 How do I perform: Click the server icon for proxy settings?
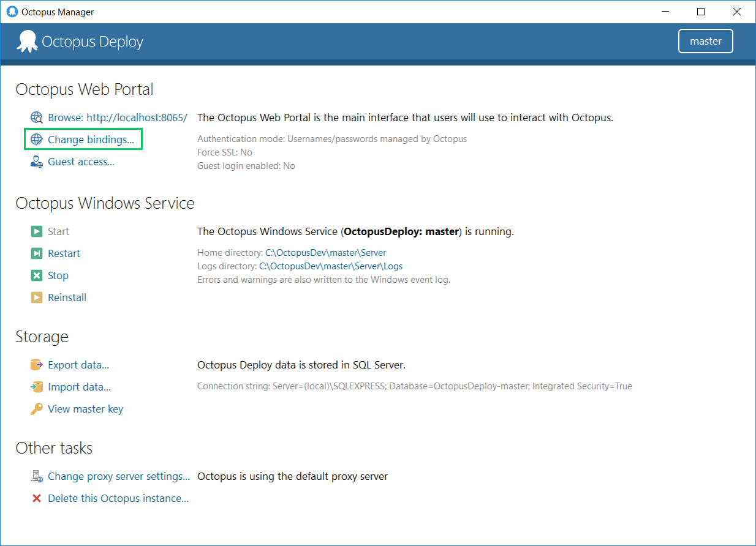[37, 476]
